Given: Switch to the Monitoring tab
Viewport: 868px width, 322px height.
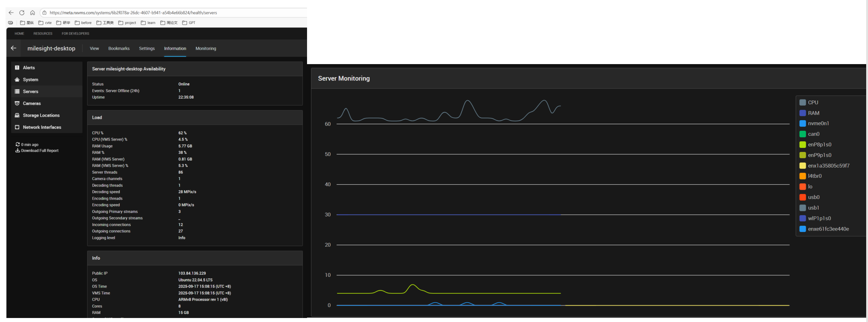Looking at the screenshot, I should (206, 48).
